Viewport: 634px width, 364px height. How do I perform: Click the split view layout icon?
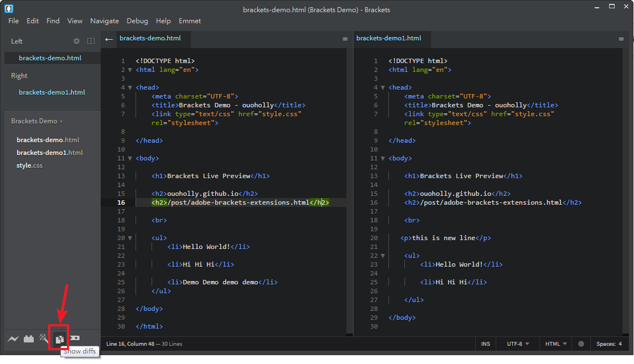click(91, 41)
